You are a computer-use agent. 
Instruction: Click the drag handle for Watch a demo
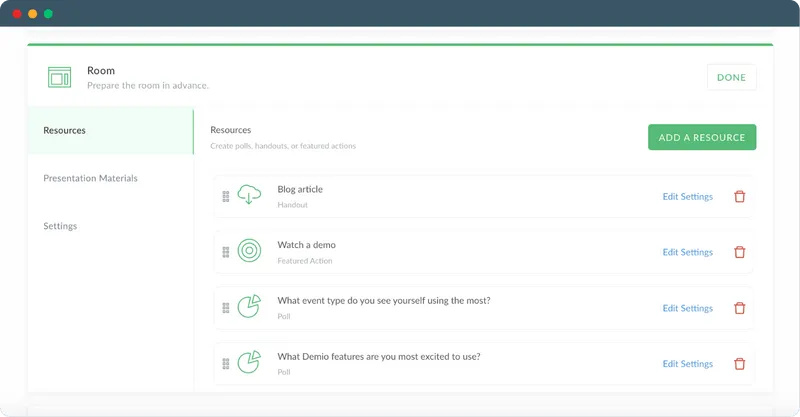click(226, 252)
